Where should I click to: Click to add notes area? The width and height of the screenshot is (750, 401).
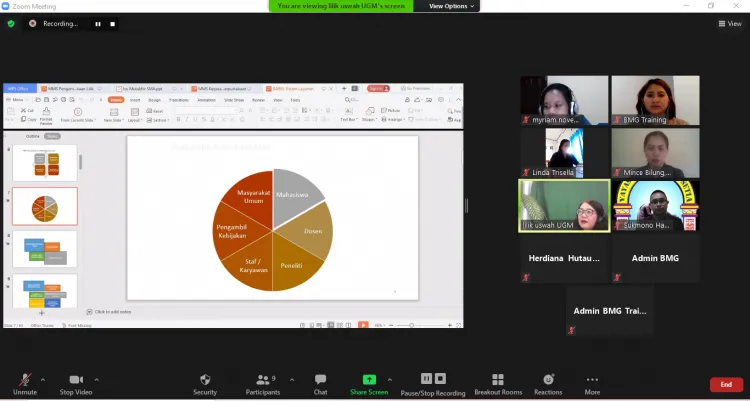(109, 312)
